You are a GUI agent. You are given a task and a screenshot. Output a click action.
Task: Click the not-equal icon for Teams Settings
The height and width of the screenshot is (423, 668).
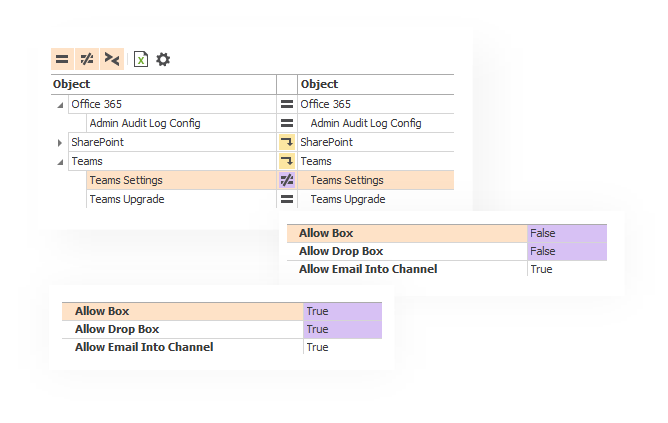[287, 180]
